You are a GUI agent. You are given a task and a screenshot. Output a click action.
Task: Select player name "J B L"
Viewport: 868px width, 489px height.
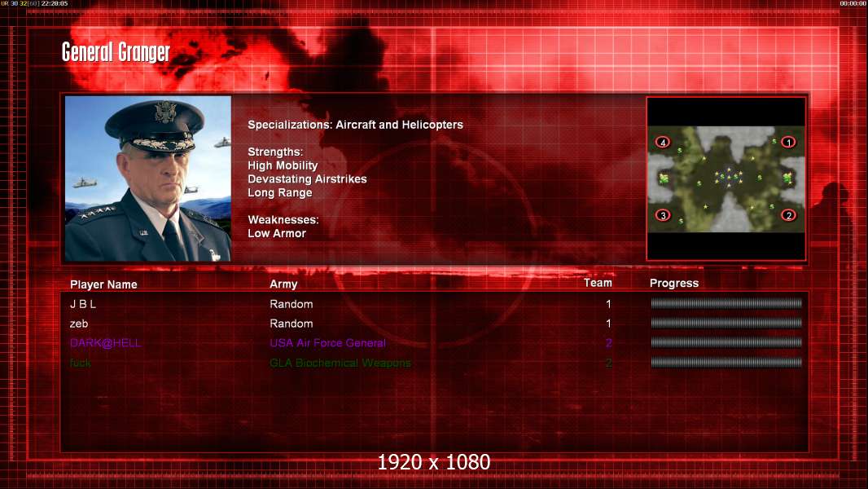tap(83, 304)
